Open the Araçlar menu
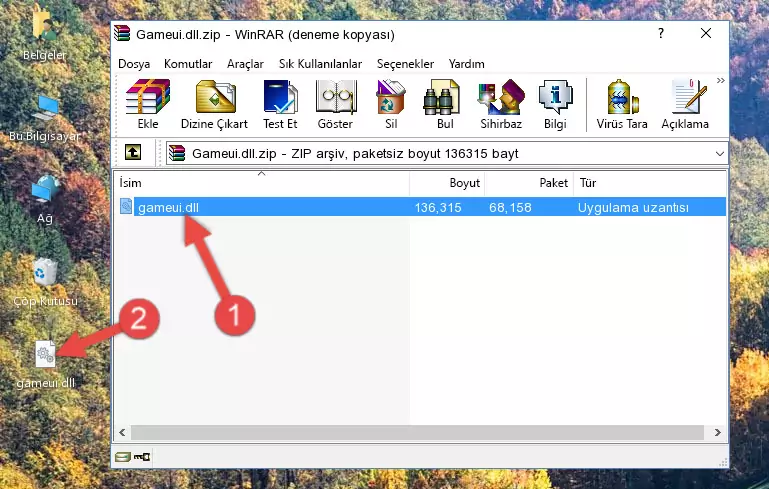The width and height of the screenshot is (769, 489). [x=245, y=64]
